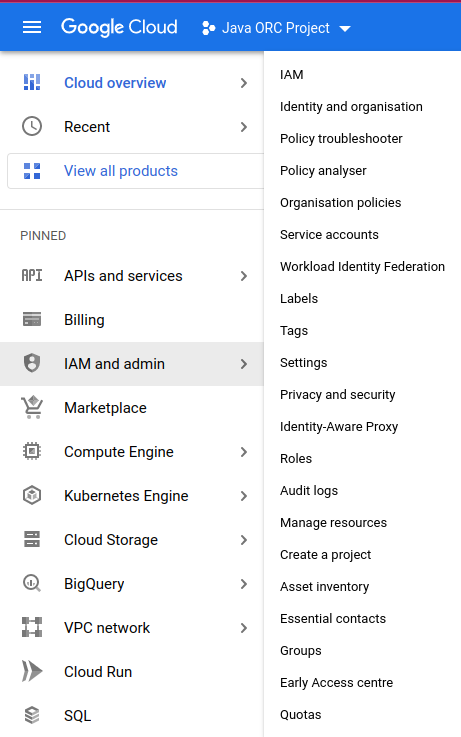Click View all products button
The height and width of the screenshot is (737, 461).
click(x=135, y=171)
